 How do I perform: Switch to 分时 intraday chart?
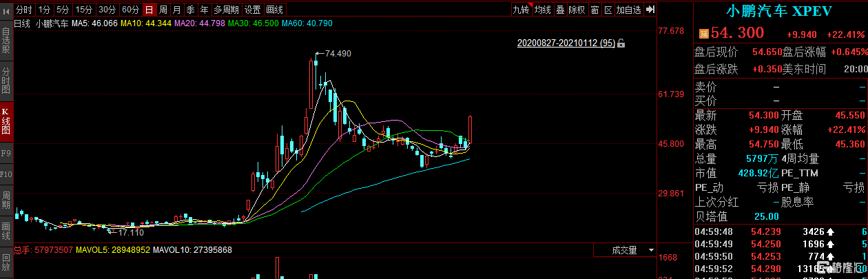click(23, 10)
